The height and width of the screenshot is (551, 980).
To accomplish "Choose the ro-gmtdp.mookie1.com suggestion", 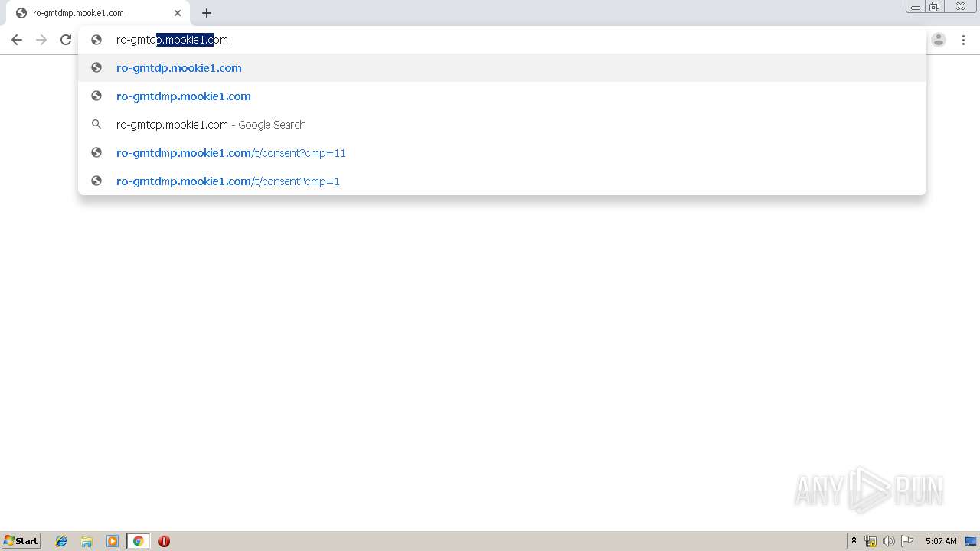I will point(502,68).
